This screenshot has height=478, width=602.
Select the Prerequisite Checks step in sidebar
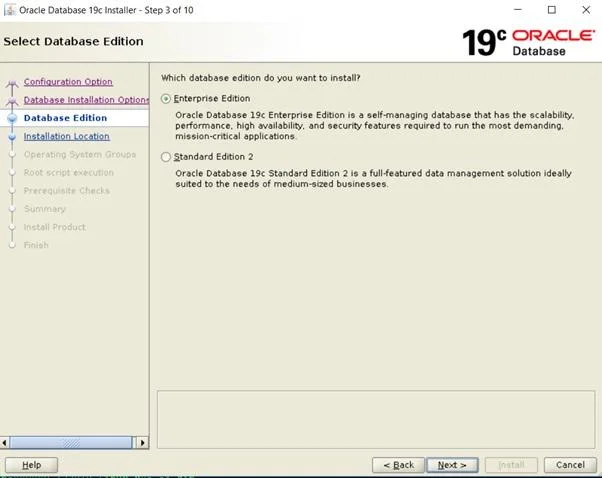tap(66, 191)
